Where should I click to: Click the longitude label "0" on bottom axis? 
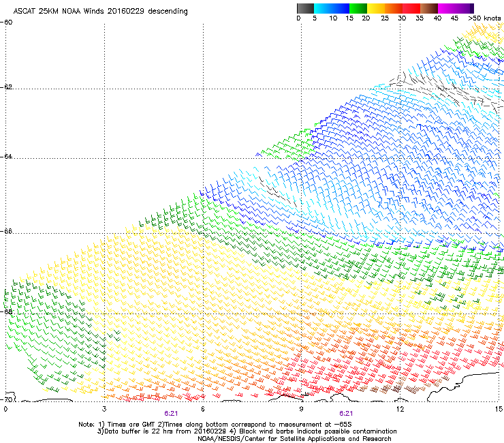click(5, 409)
